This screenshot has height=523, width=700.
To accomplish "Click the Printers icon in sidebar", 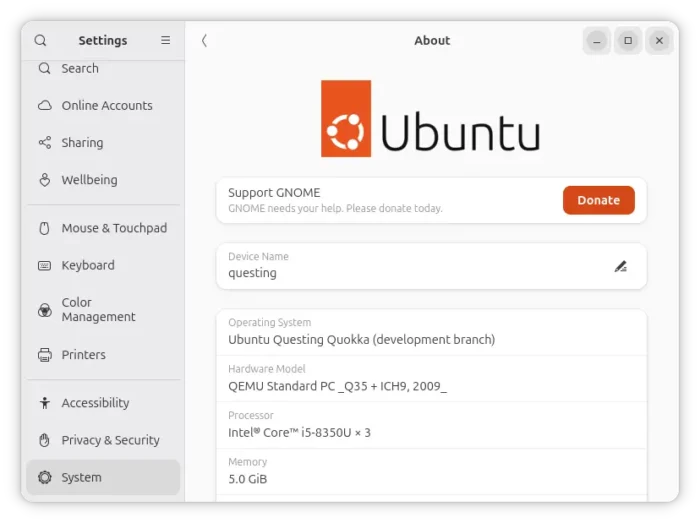I will 45,355.
